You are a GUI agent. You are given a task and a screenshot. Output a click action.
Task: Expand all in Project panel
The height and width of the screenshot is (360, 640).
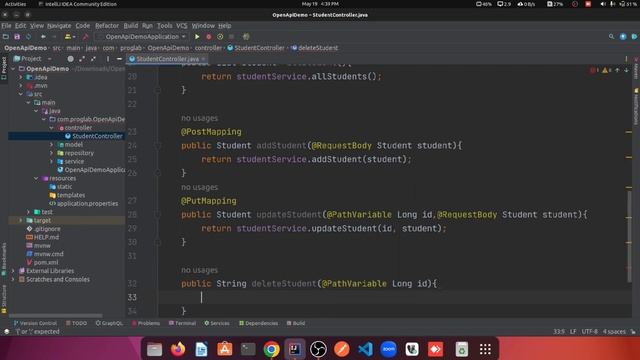[x=82, y=59]
